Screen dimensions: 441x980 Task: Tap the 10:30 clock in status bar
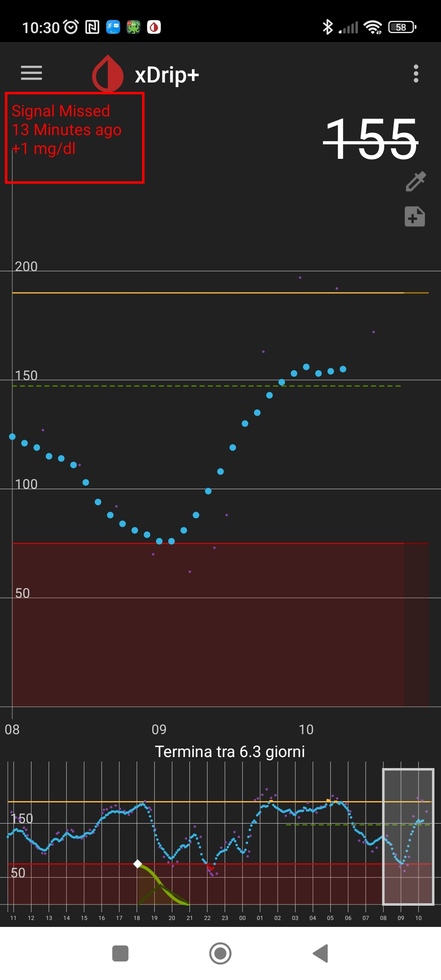click(x=41, y=28)
